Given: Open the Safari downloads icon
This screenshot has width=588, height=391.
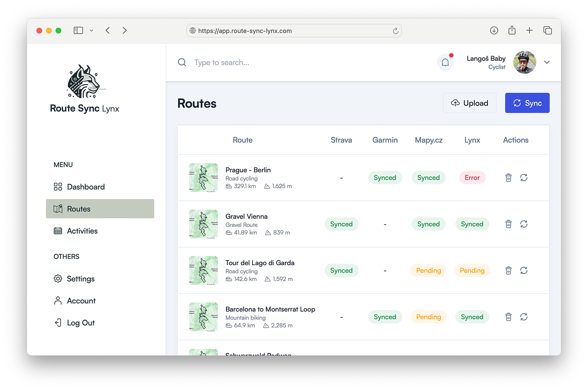Looking at the screenshot, I should [494, 30].
